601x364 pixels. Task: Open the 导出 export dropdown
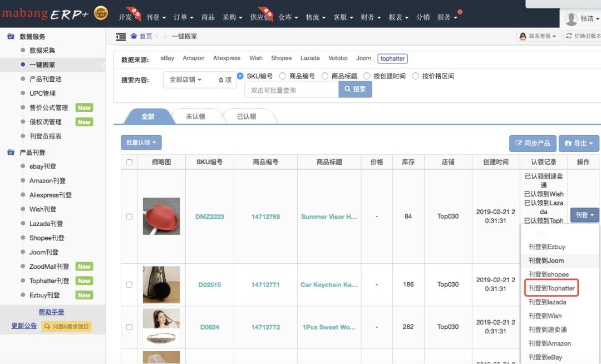(579, 144)
